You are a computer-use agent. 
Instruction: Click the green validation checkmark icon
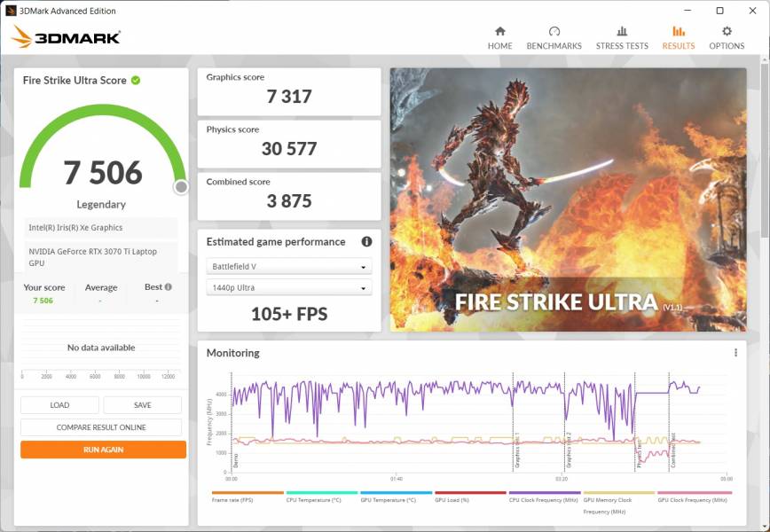pyautogui.click(x=136, y=80)
